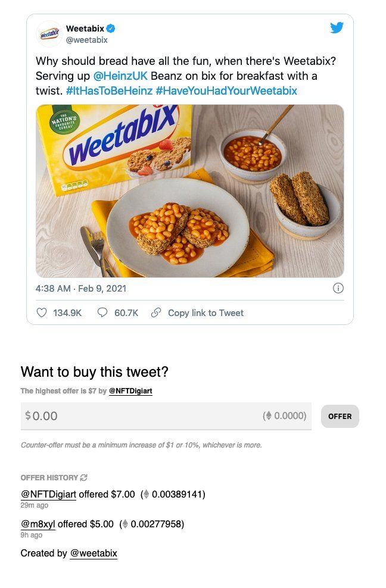This screenshot has height=588, width=386.
Task: Open #HaveYouHadYourWeetabix hashtag
Action: point(226,90)
